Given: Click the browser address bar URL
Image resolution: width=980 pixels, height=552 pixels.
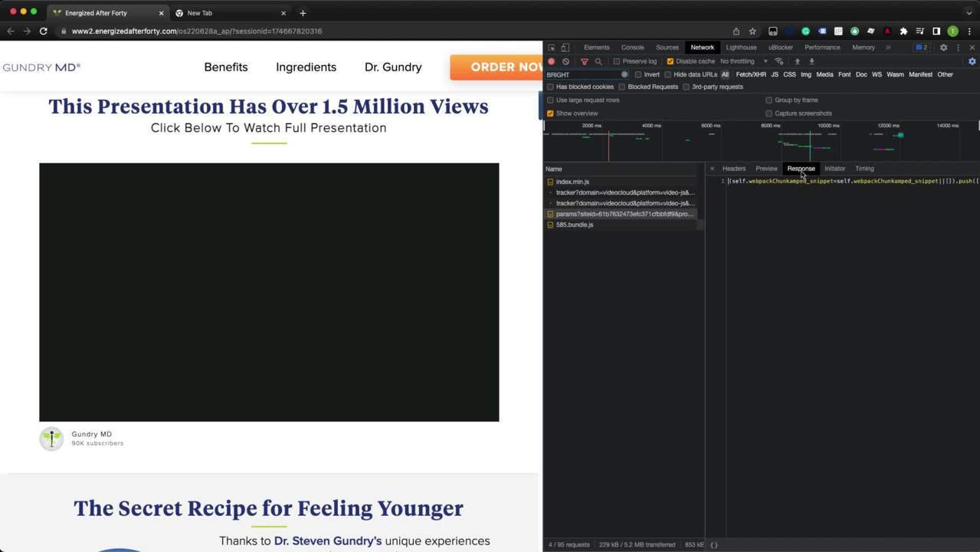Looking at the screenshot, I should tap(197, 31).
